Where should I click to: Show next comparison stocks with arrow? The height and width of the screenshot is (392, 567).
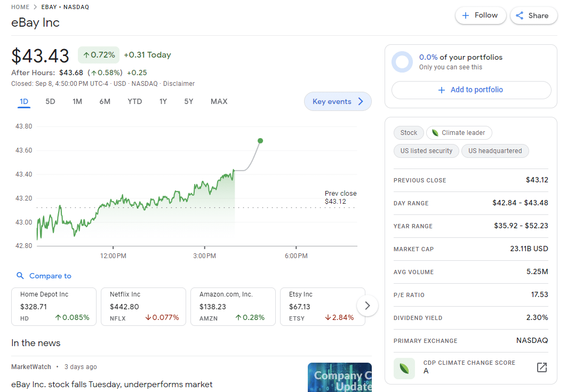point(368,306)
